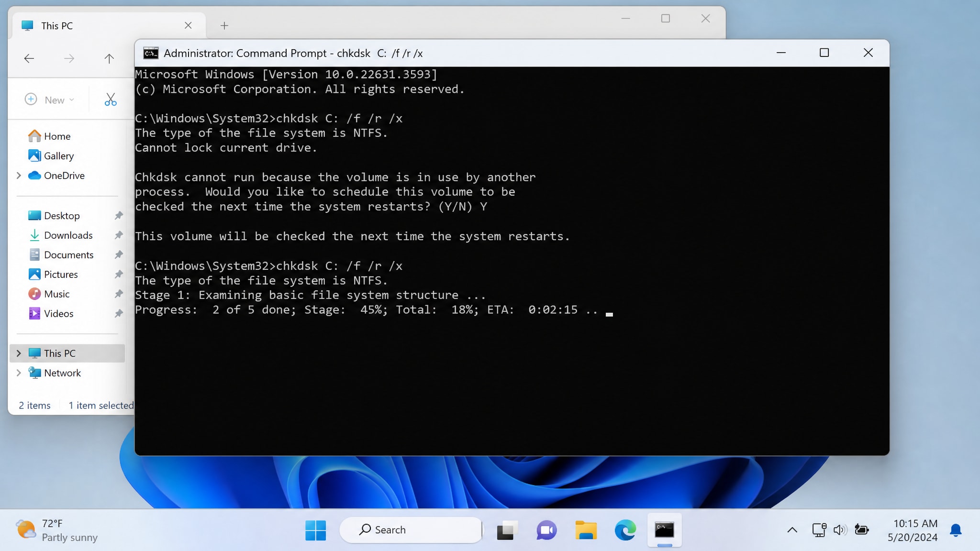Open the Videos folder
This screenshot has height=551, width=980.
[x=58, y=314]
